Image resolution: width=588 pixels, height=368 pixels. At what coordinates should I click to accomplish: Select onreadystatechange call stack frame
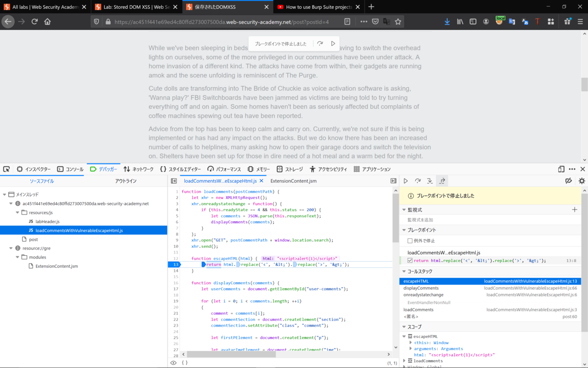490,295
